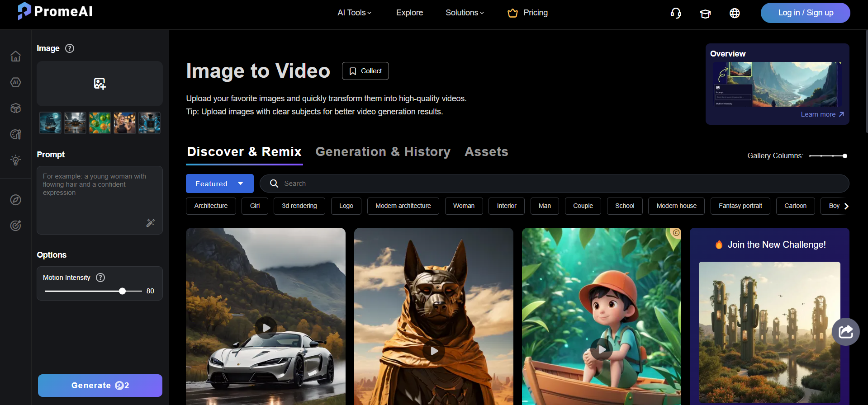The image size is (868, 405).
Task: Click the Motion Intensity slider handle
Action: tap(122, 291)
